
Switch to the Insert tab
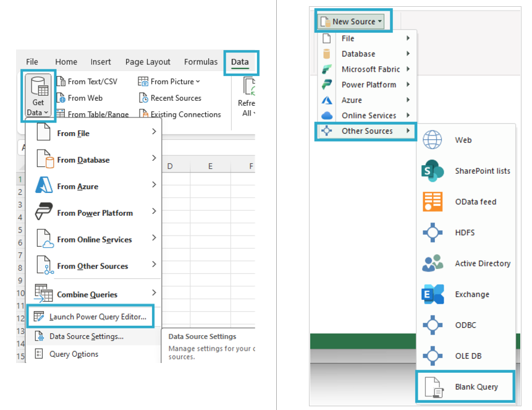coord(101,62)
